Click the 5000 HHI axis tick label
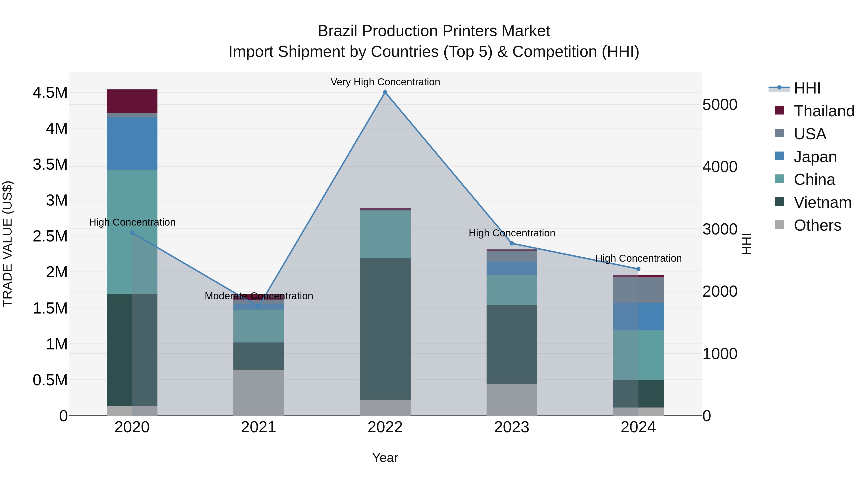The image size is (868, 488). click(x=720, y=104)
